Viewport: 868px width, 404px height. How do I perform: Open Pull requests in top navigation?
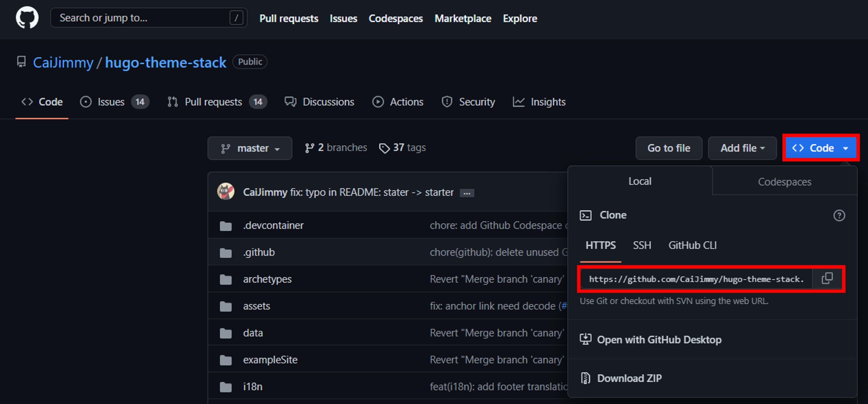pos(289,18)
